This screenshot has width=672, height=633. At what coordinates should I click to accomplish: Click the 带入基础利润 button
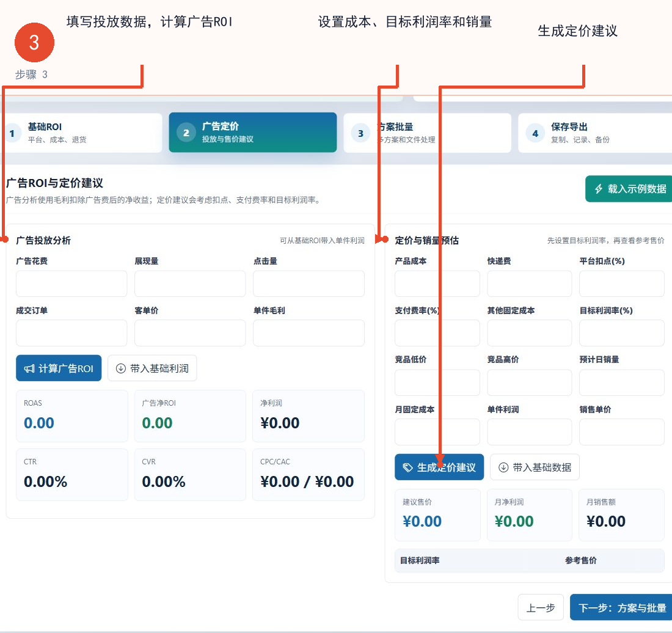152,368
